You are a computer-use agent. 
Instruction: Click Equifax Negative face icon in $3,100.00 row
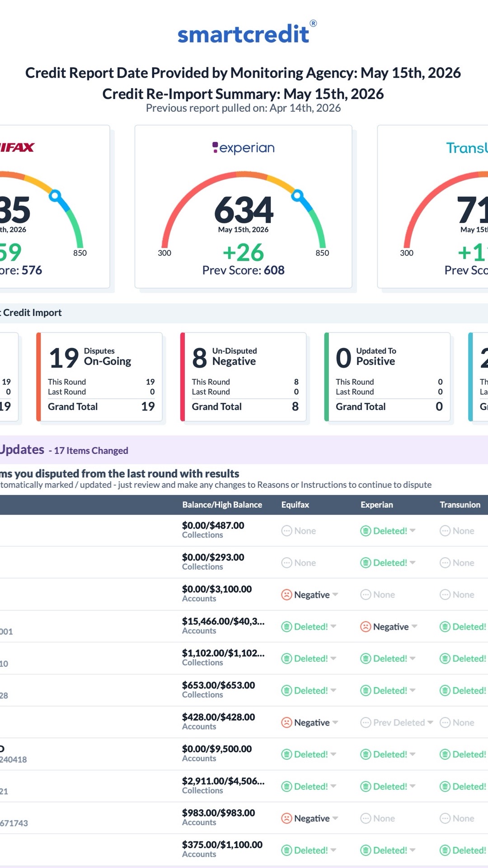coord(286,594)
